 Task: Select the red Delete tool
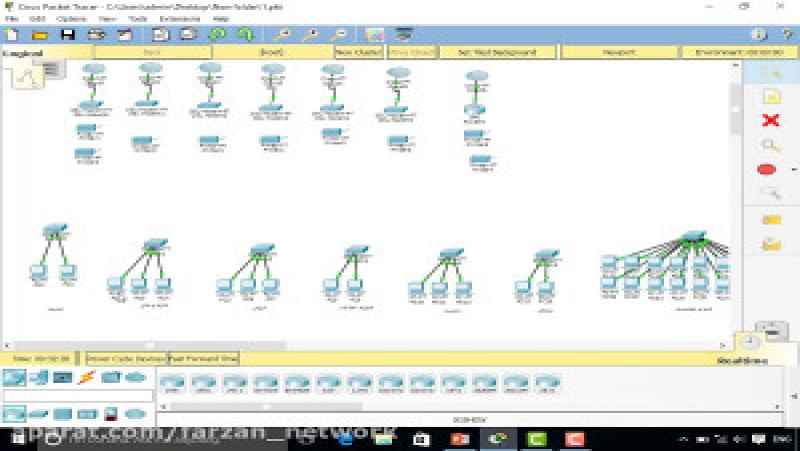point(770,121)
